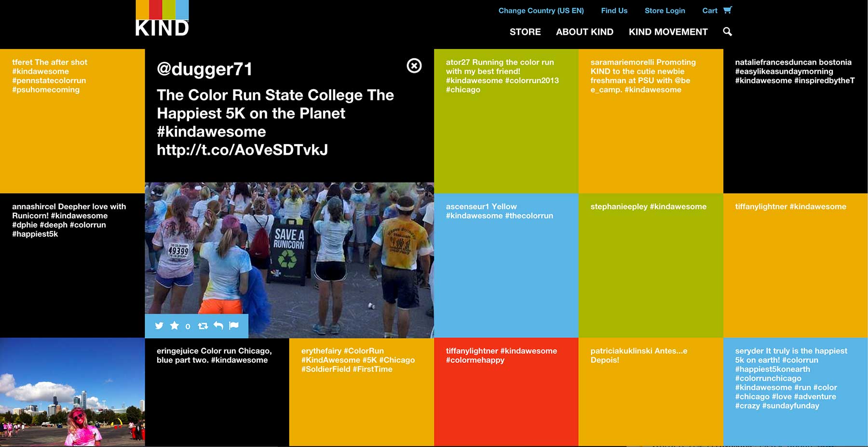Open the tferet after shot tile

coord(72,121)
